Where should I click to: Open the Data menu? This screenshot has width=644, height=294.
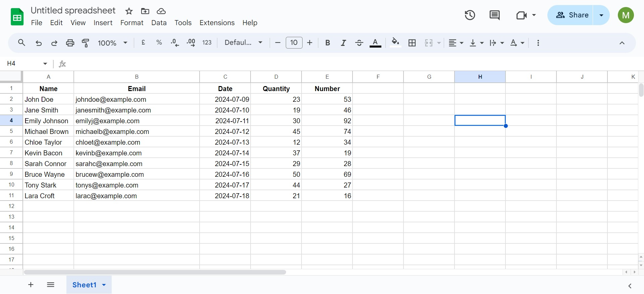159,23
